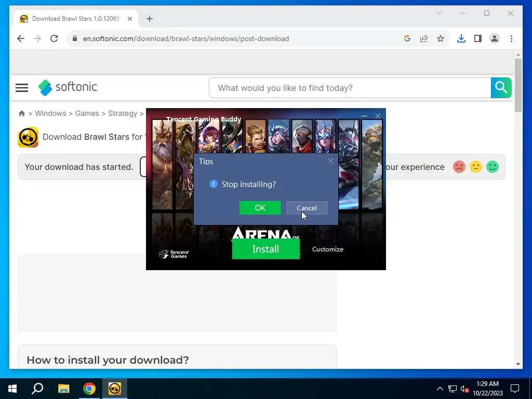Open Chrome downloads icon

(461, 38)
